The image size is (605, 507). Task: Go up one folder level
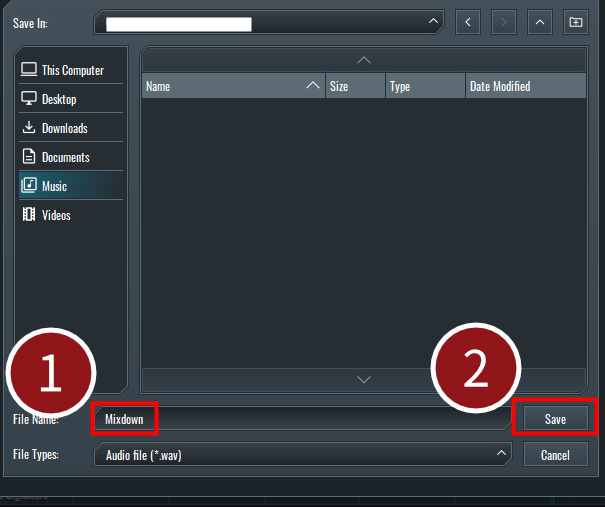[x=539, y=21]
